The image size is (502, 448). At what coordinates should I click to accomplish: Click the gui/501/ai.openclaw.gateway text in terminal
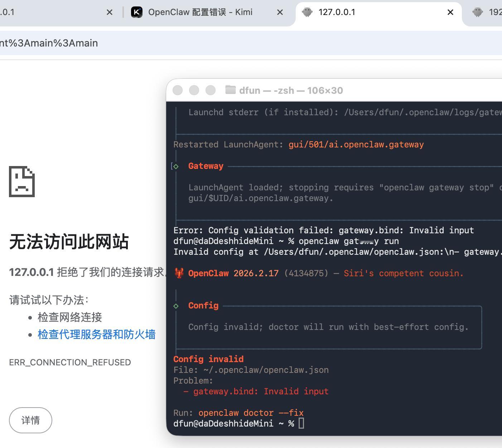(356, 145)
